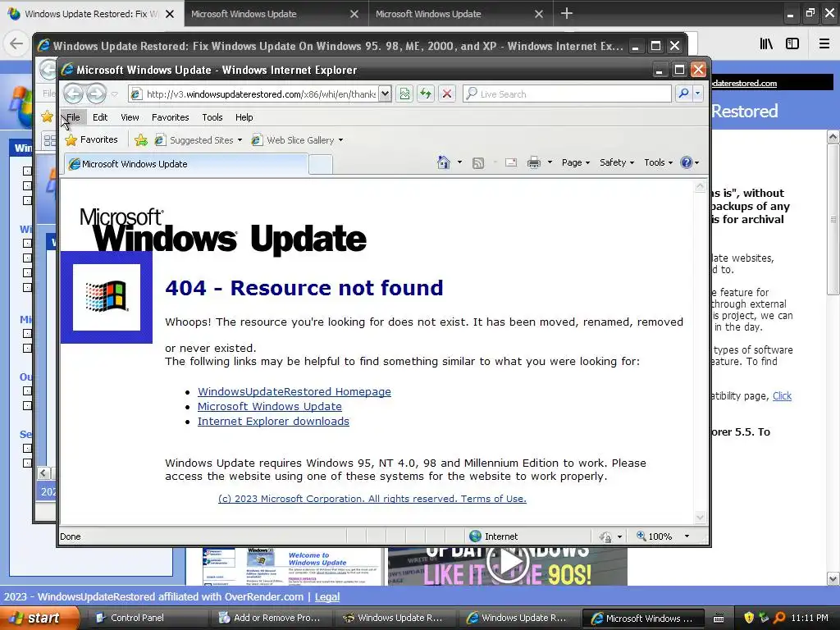
Task: Click the orange magnifier icon in system tray
Action: click(779, 618)
